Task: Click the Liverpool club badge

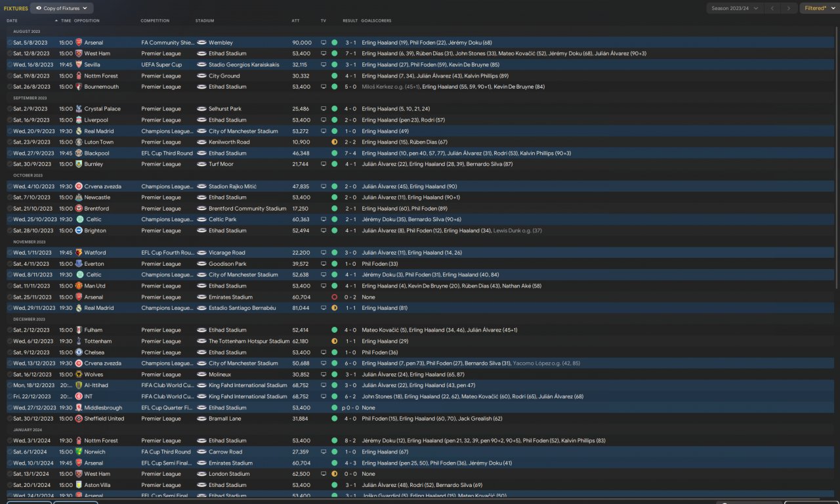Action: (x=79, y=120)
